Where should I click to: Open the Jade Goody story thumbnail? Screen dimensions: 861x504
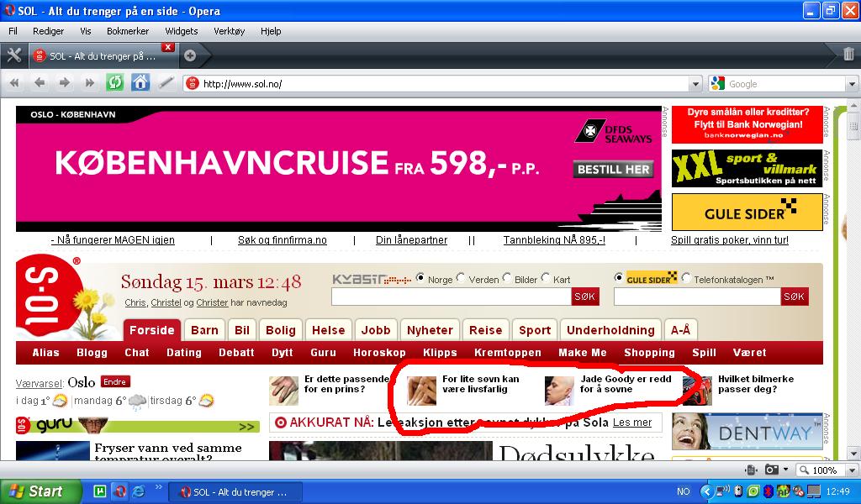pyautogui.click(x=559, y=390)
